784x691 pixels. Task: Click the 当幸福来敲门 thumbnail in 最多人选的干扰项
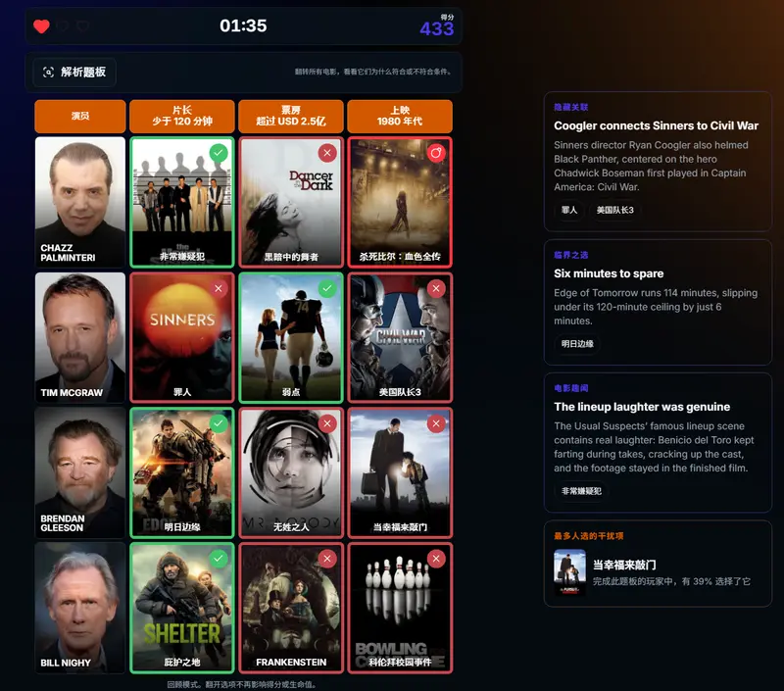coord(570,572)
